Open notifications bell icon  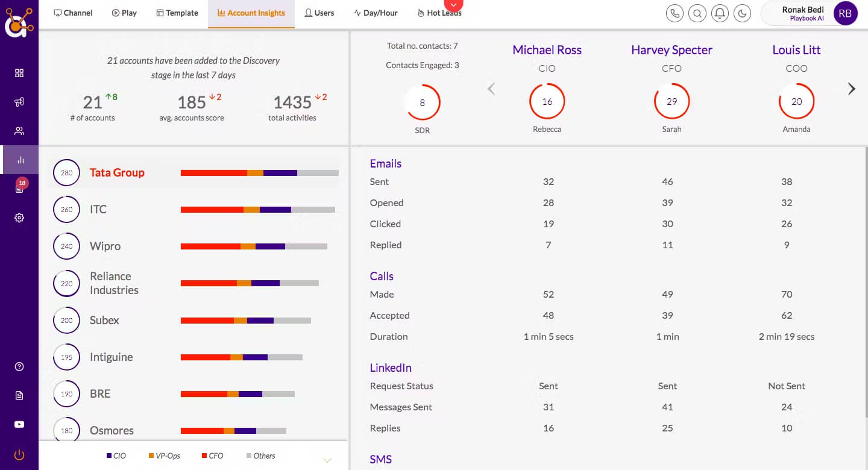click(720, 13)
